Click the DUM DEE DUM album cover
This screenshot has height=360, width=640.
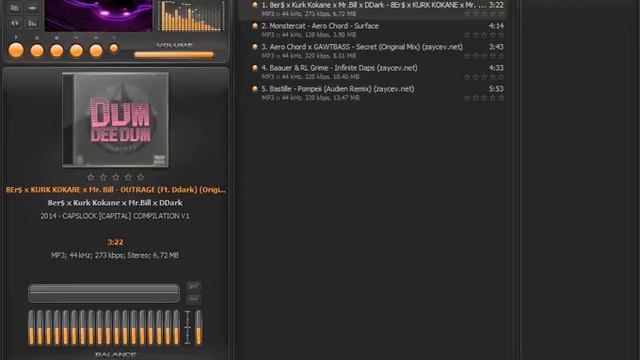(116, 120)
